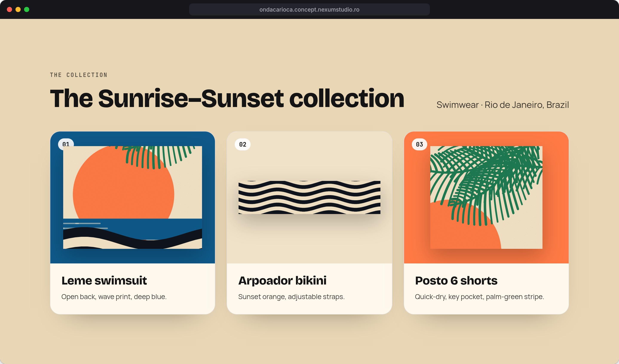Close the browser window with red button

(10, 10)
